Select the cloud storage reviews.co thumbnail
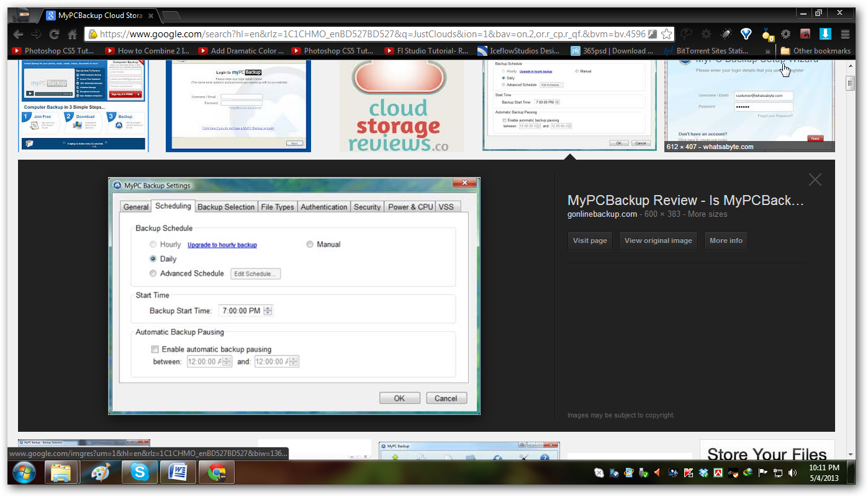Screen dimensions: 868x497 click(x=401, y=106)
